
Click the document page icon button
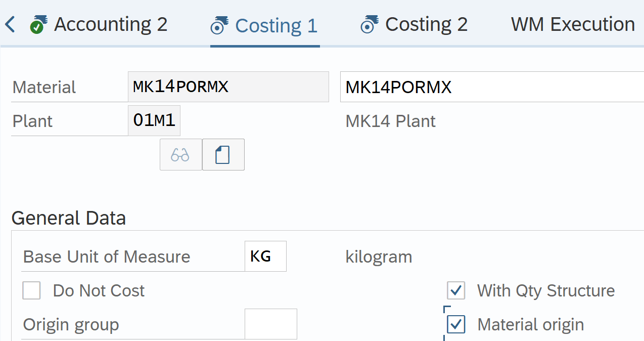tap(223, 155)
